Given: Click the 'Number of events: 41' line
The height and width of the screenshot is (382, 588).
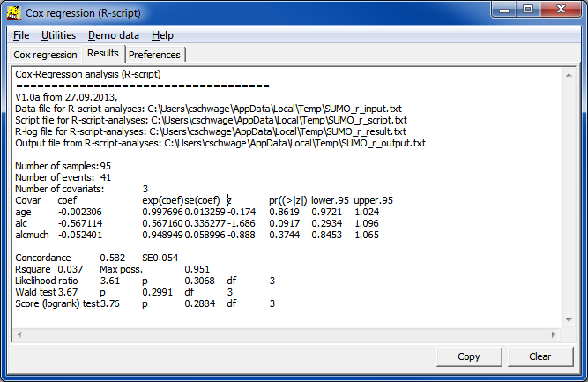Looking at the screenshot, I should click(63, 177).
